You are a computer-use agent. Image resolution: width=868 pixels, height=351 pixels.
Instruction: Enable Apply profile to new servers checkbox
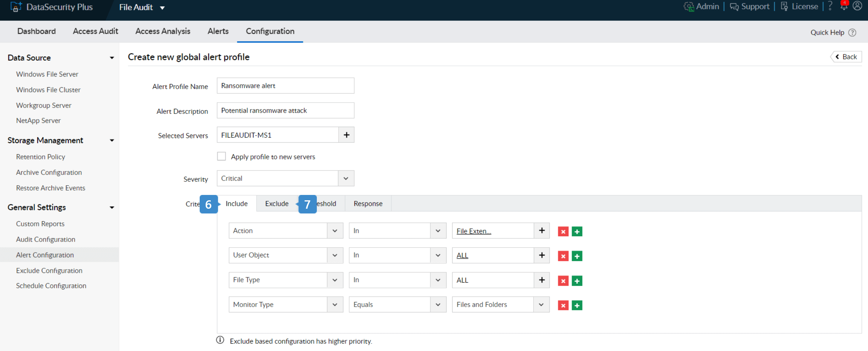[221, 156]
